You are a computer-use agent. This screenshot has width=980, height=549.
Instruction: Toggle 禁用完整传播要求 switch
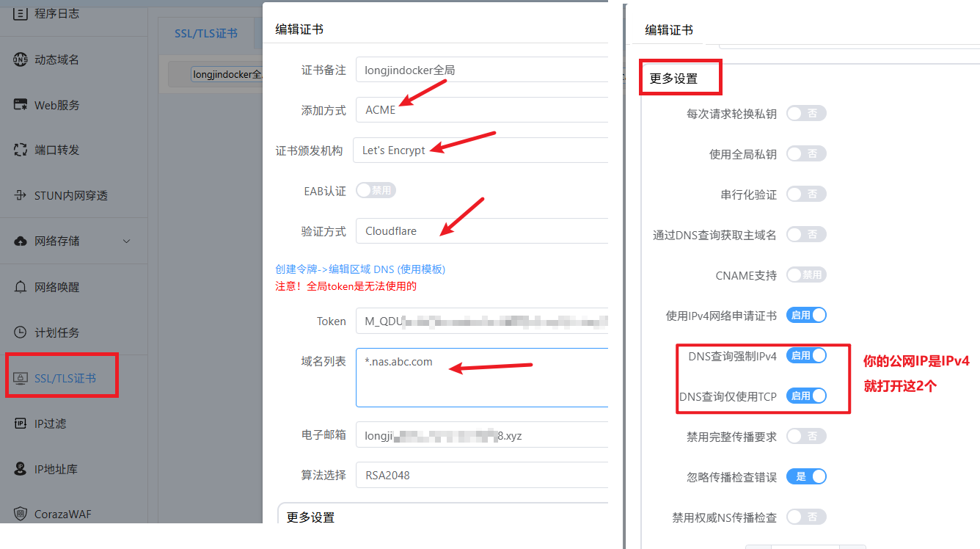click(806, 436)
